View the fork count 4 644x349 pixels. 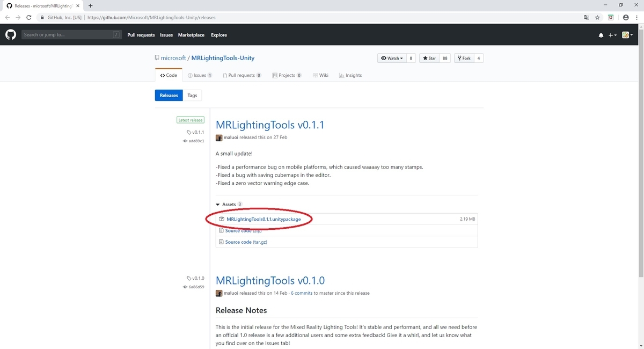click(x=479, y=58)
